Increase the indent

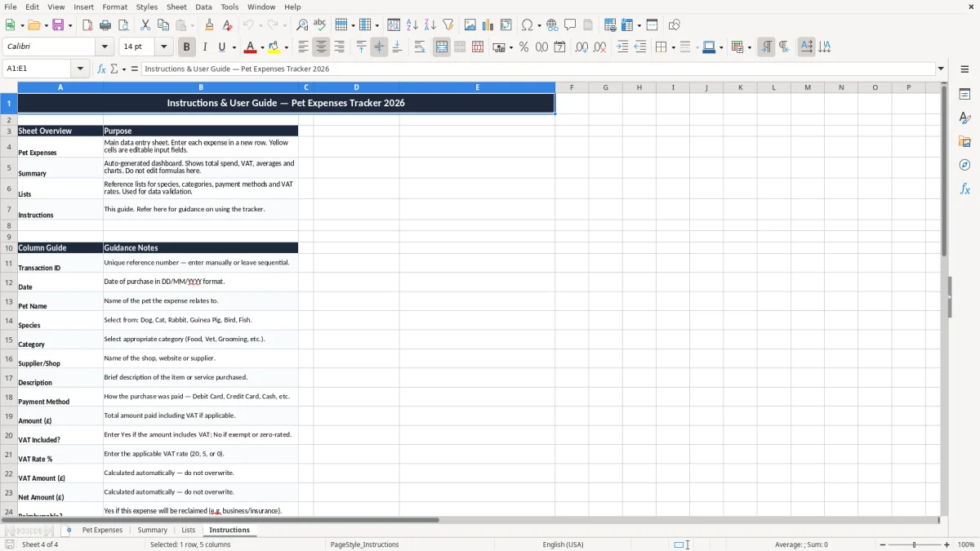click(622, 47)
